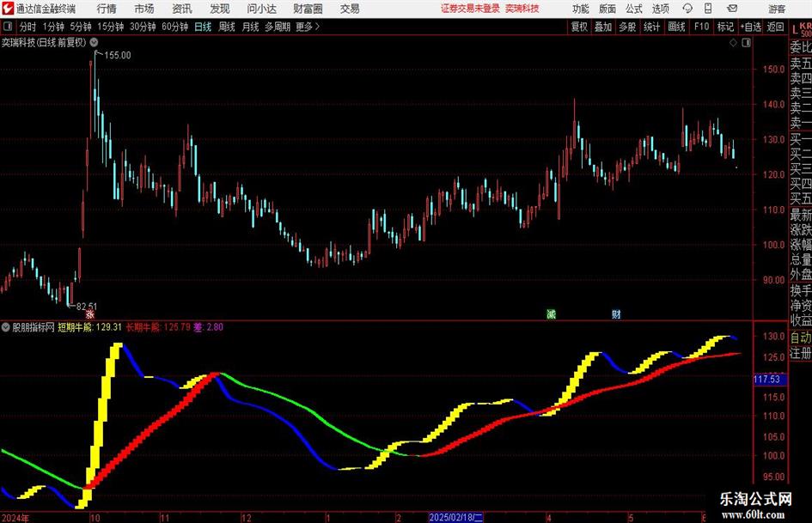Switch to 分时 chart period
Viewport: 812px width, 523px height.
tap(28, 27)
